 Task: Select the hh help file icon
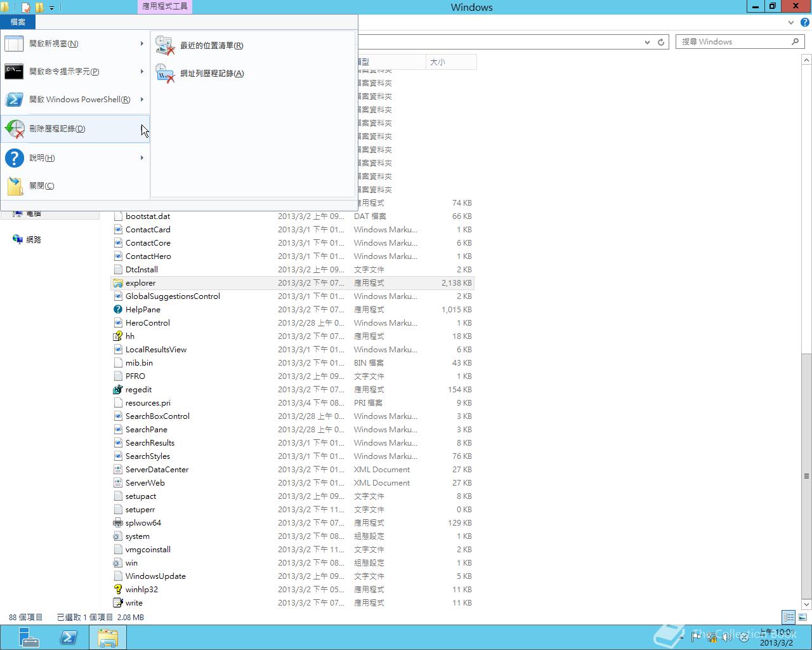tap(117, 336)
